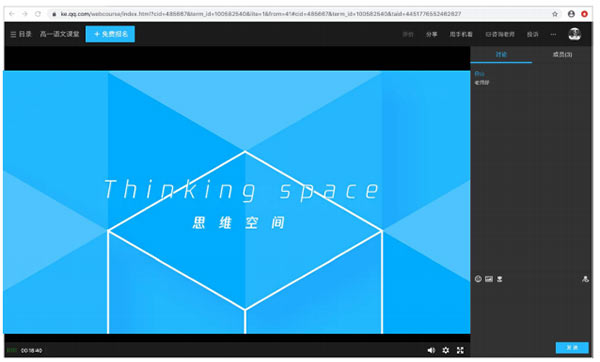Click the flower gift icon in chat

click(499, 279)
